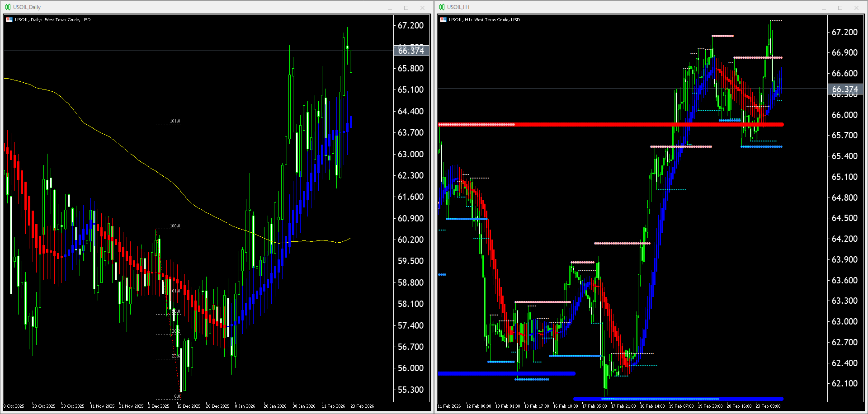
Task: Click 62.700 on the H1 price scale
Action: click(844, 343)
